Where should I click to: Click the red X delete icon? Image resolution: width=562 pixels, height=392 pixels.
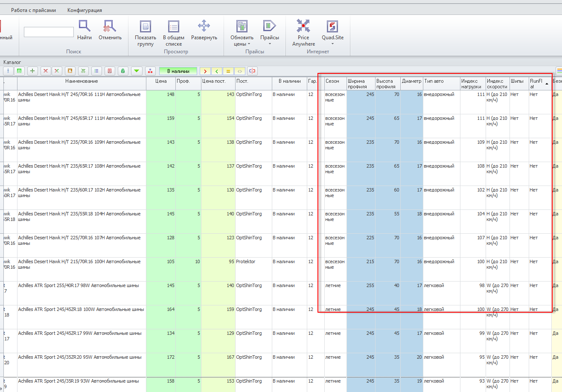(46, 71)
